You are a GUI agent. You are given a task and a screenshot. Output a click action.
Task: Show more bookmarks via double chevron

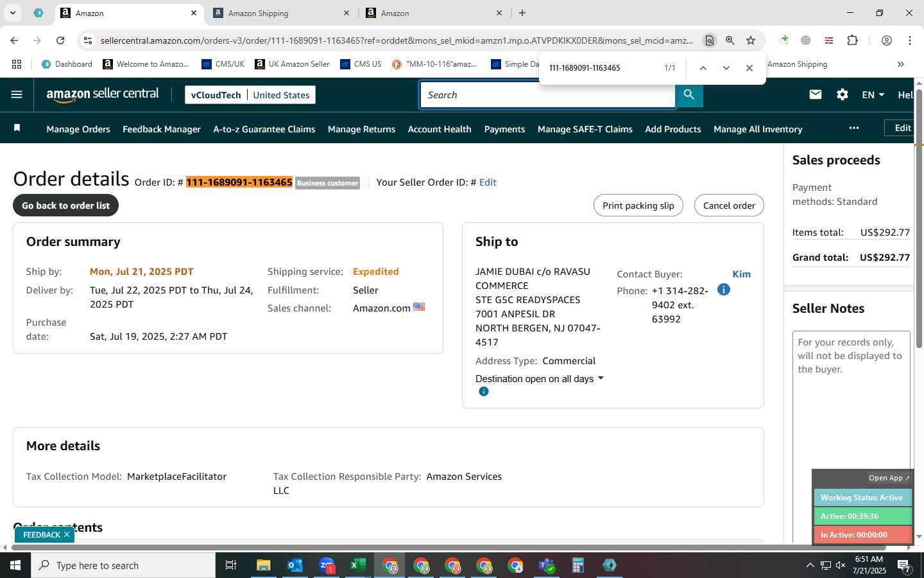click(x=901, y=64)
